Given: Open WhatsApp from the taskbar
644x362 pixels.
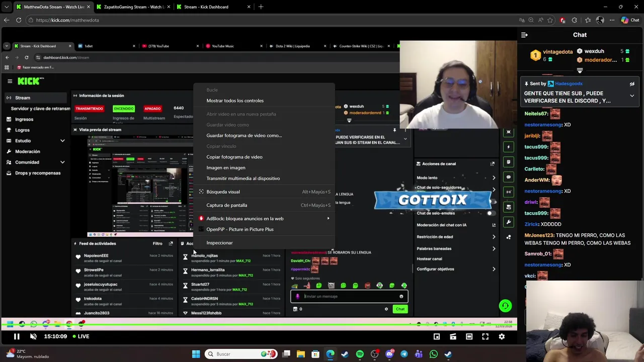Looking at the screenshot, I should (x=434, y=354).
